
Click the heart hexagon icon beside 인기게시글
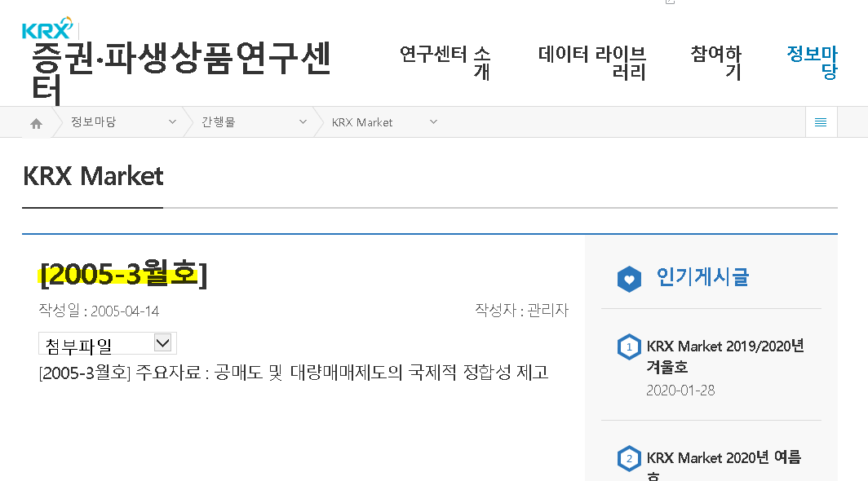pyautogui.click(x=629, y=279)
